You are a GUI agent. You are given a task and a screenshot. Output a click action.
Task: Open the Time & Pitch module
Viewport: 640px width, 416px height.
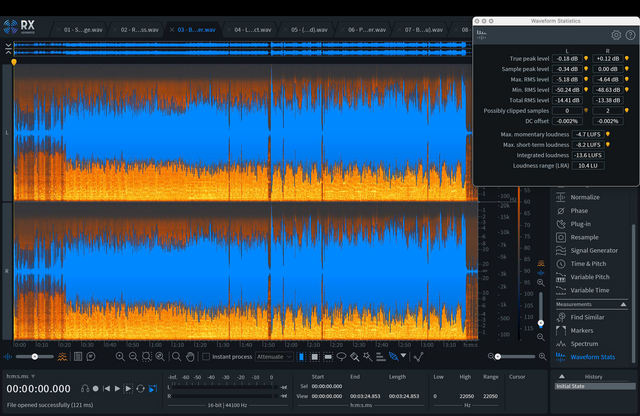[589, 263]
